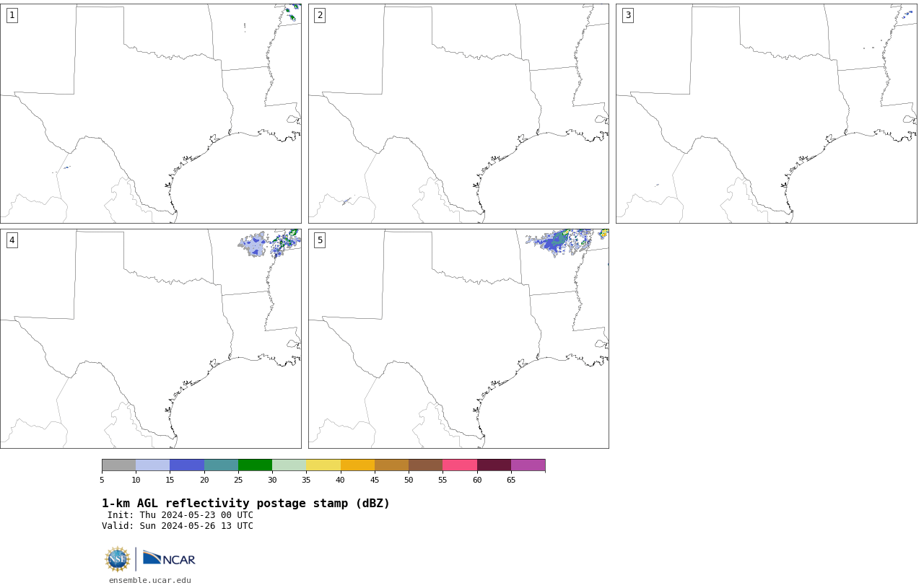Open ensemble member 3 reflectivity map
Image resolution: width=924 pixels, height=588 pixels.
click(x=767, y=113)
